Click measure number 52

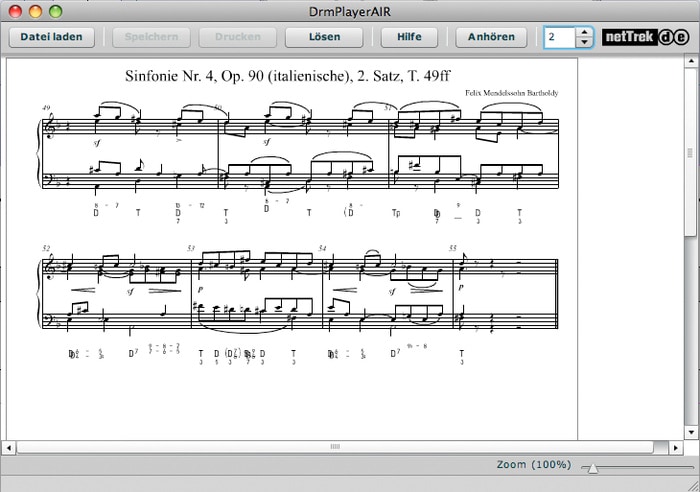pos(46,248)
